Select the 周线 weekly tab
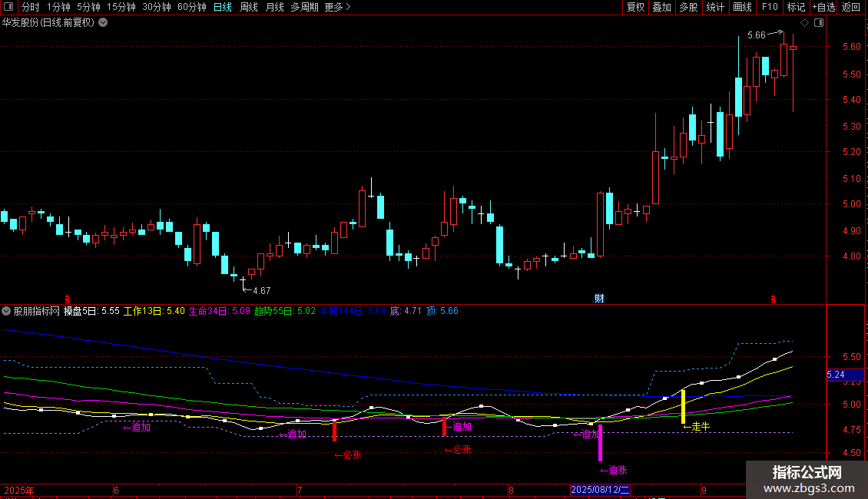Screen dimensions: 868x499 click(x=249, y=7)
